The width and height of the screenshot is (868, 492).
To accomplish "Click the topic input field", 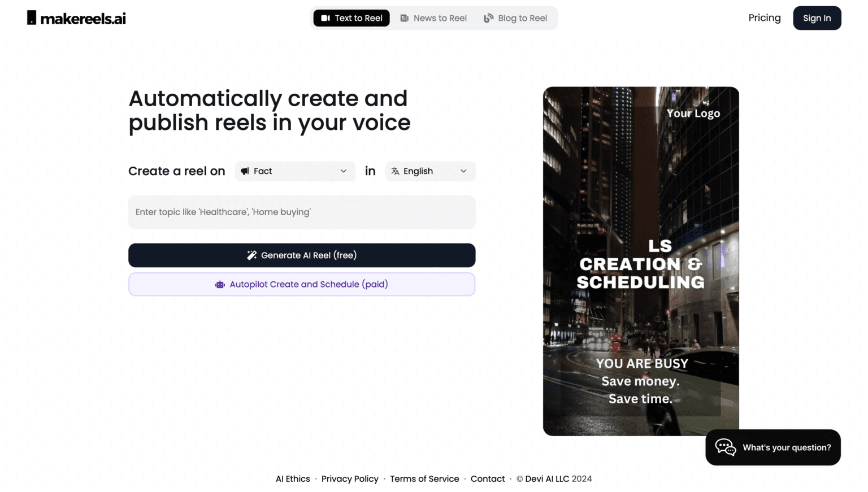I will point(302,212).
